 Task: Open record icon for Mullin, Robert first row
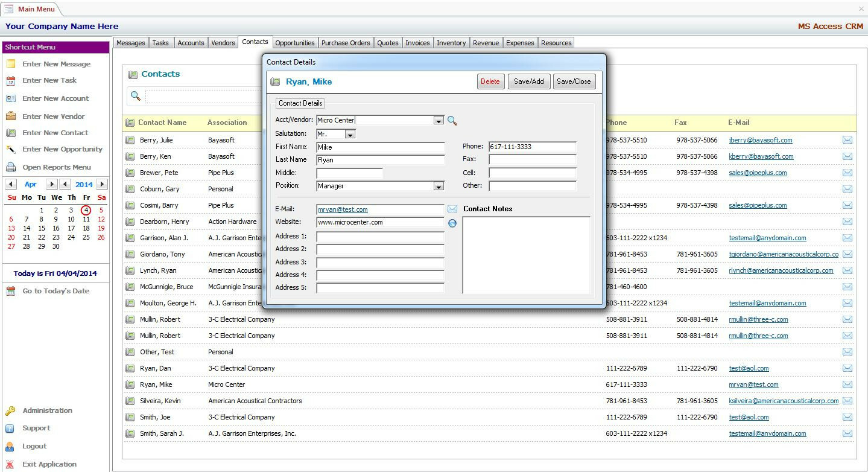130,319
